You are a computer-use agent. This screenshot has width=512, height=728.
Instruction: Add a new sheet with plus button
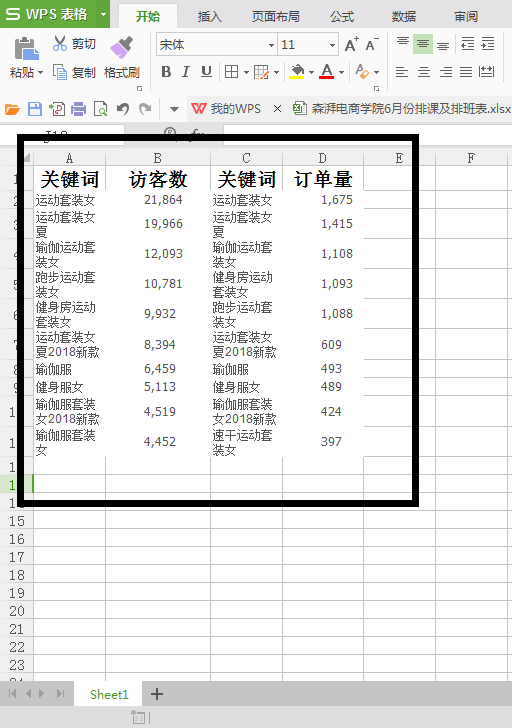click(x=157, y=694)
